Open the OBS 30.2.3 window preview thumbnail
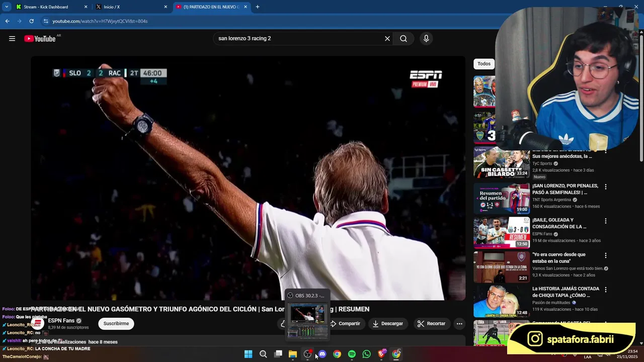The width and height of the screenshot is (644, 362). pyautogui.click(x=307, y=320)
